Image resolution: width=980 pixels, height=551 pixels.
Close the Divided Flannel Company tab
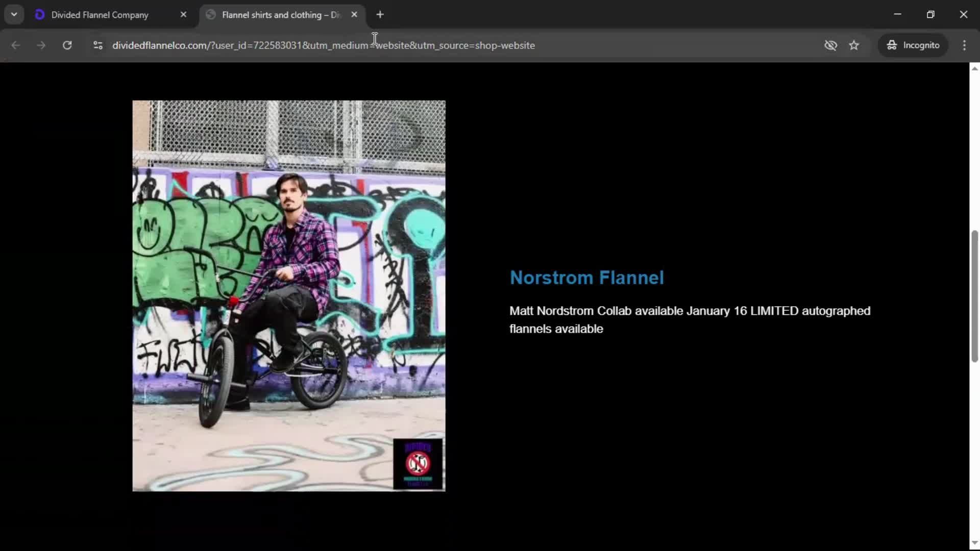tap(184, 15)
